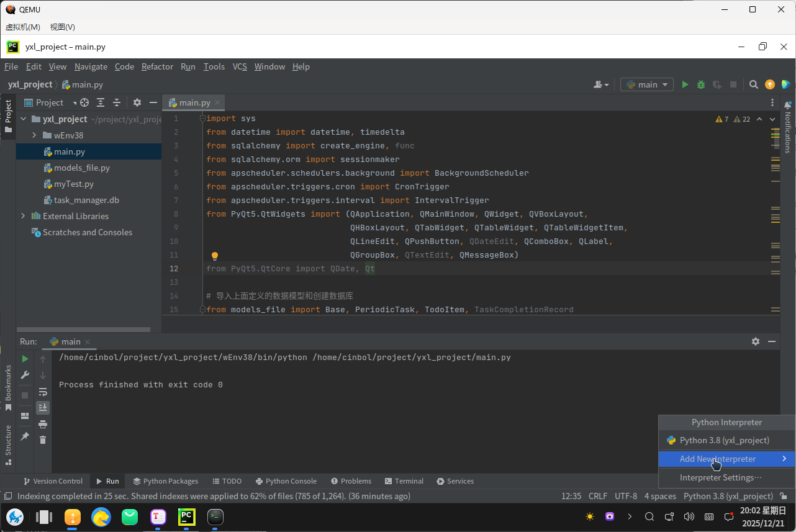This screenshot has height=532, width=796.
Task: Toggle scroll to end in Run console
Action: [43, 408]
